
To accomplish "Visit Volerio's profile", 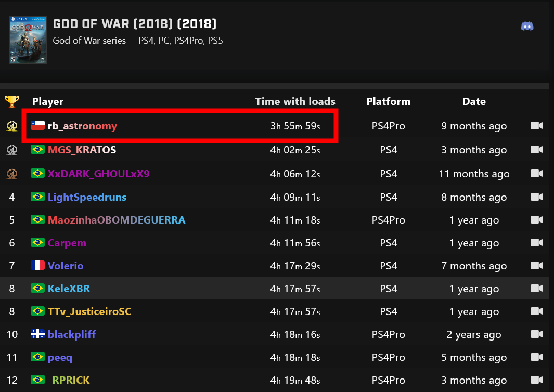I will coord(66,266).
